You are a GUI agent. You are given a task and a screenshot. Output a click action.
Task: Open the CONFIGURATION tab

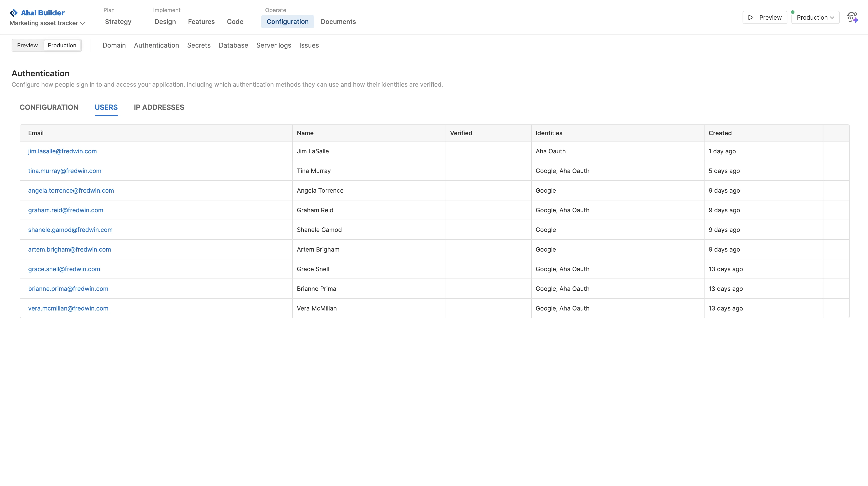tap(49, 107)
